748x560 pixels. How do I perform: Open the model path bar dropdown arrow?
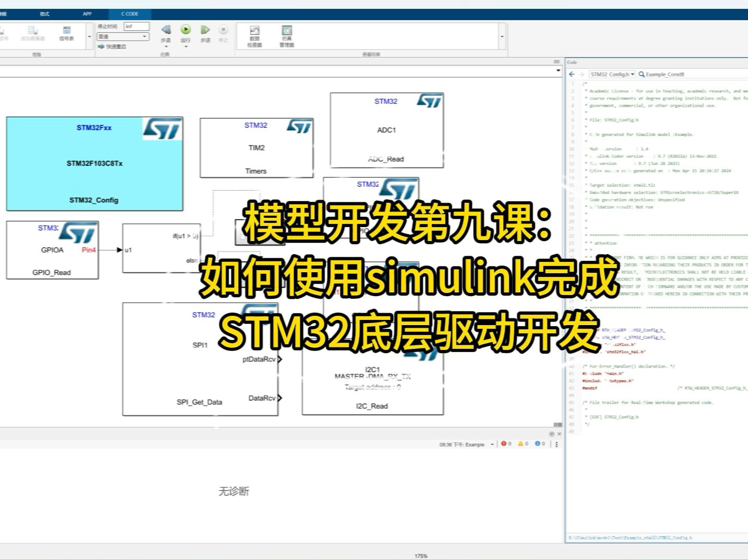pos(558,71)
